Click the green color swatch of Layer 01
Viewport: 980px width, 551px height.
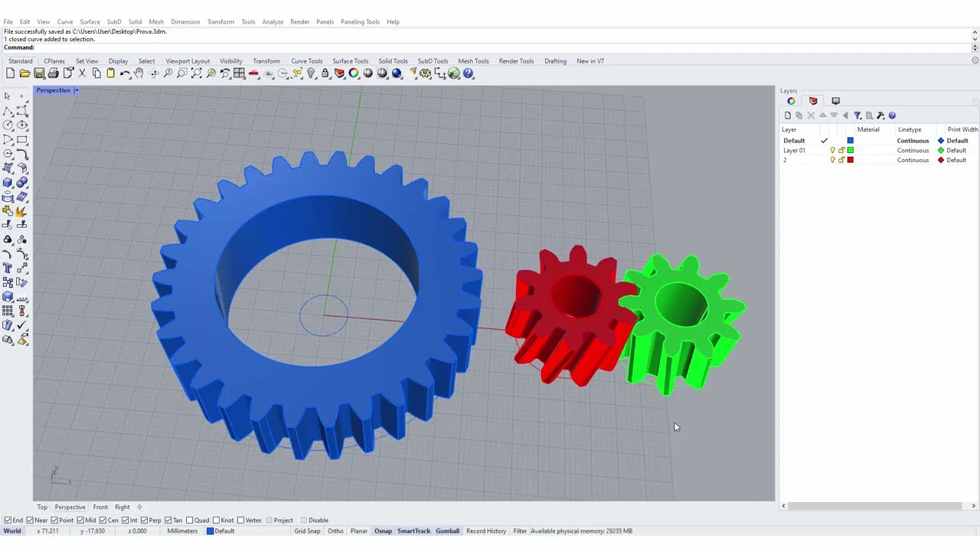click(850, 151)
